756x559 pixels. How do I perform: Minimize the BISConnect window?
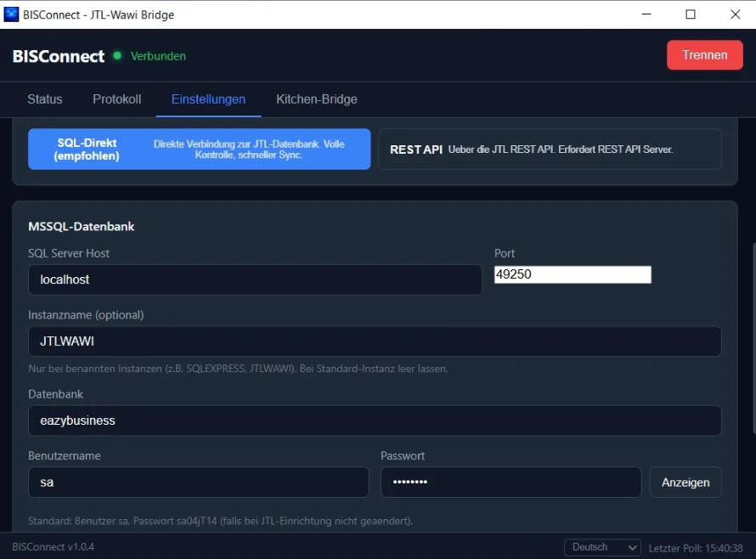646,14
